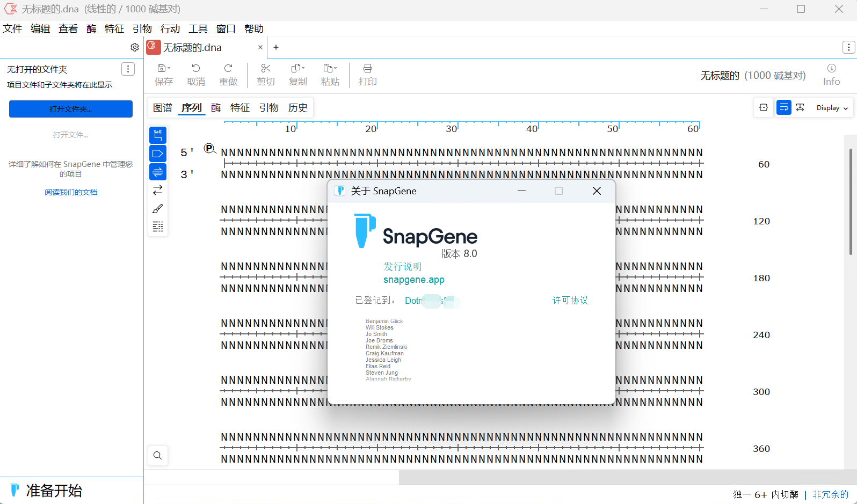Image resolution: width=857 pixels, height=504 pixels.
Task: Switch to the 历史 history tab
Action: [x=298, y=108]
